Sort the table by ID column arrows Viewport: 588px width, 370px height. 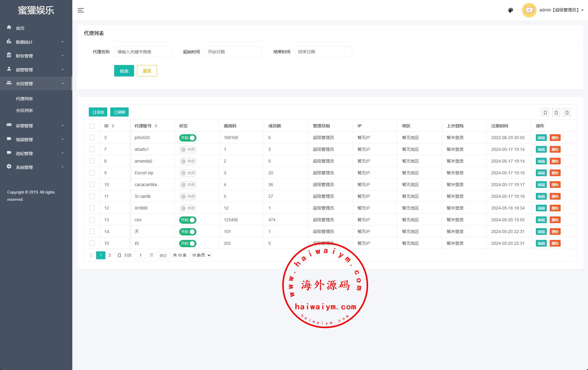point(113,126)
